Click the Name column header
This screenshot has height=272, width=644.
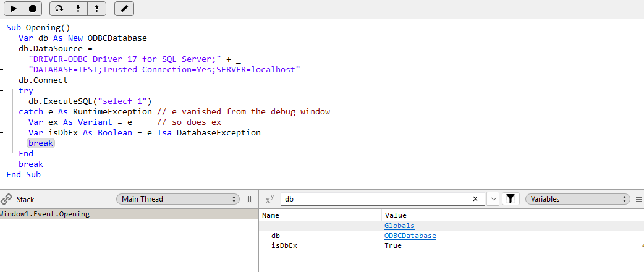coord(271,215)
